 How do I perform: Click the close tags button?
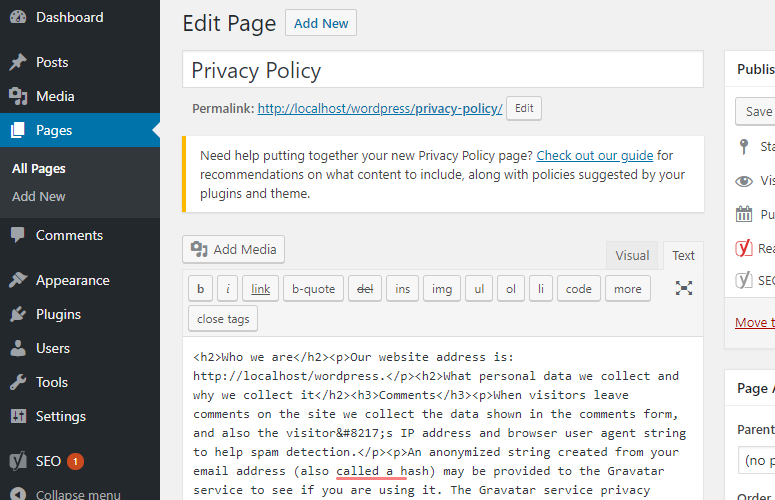coord(223,319)
